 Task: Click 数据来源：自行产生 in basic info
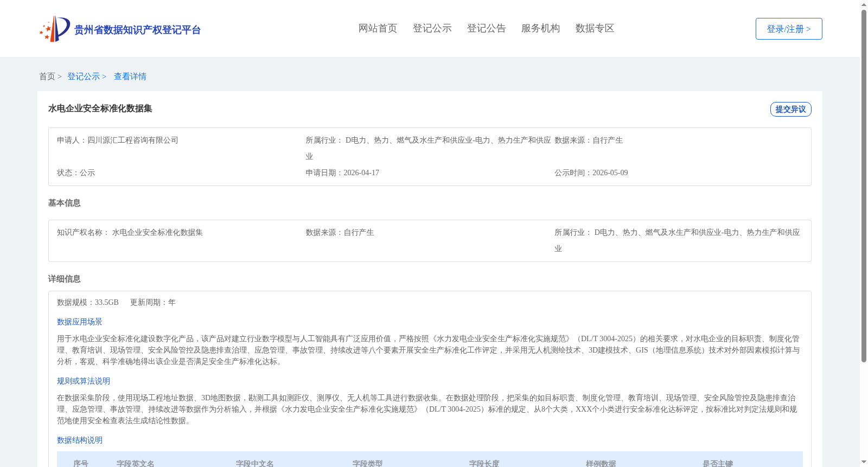coord(340,232)
